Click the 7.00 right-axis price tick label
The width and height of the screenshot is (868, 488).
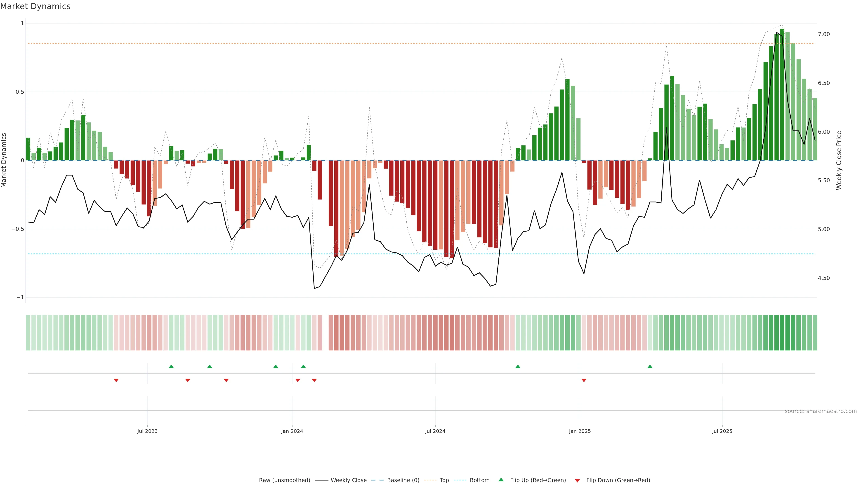(x=823, y=34)
